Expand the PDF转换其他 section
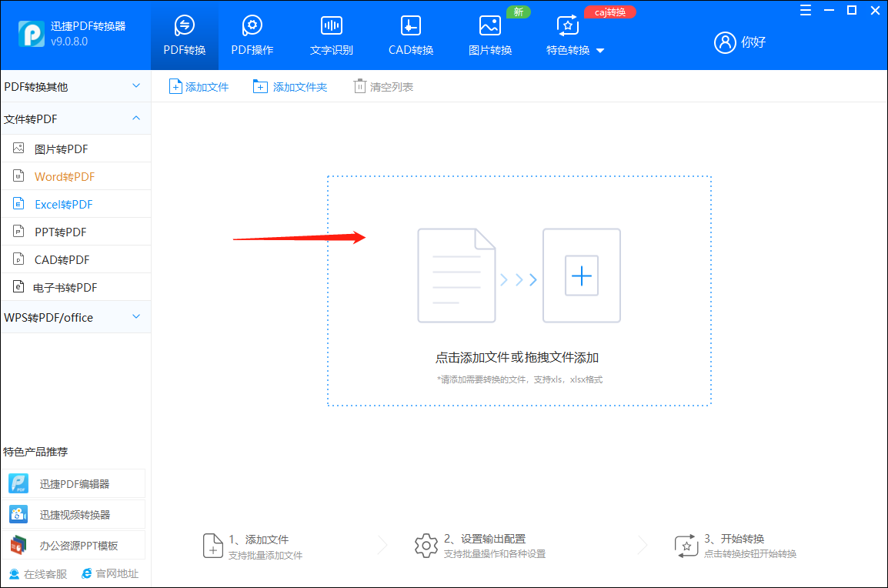This screenshot has height=588, width=888. coord(75,86)
